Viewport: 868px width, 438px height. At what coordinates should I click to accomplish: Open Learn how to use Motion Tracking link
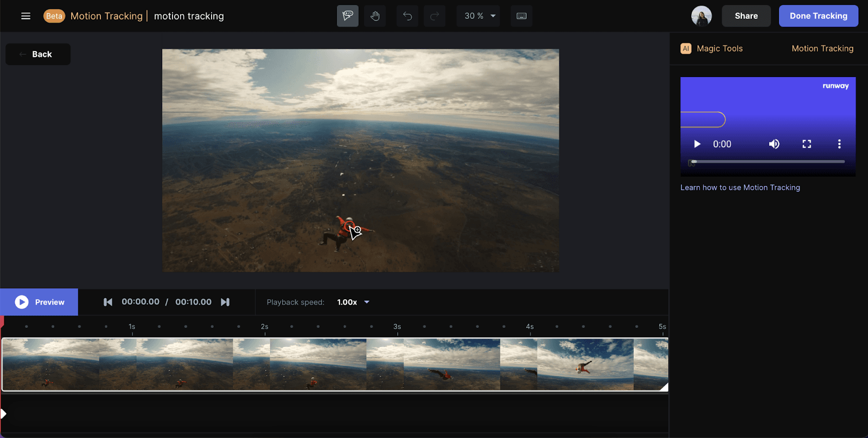tap(740, 188)
